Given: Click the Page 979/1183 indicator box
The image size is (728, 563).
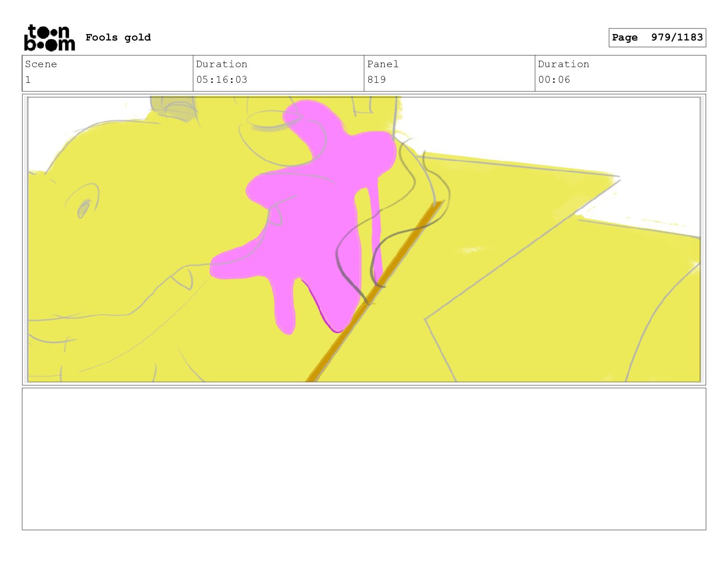Looking at the screenshot, I should click(x=657, y=38).
